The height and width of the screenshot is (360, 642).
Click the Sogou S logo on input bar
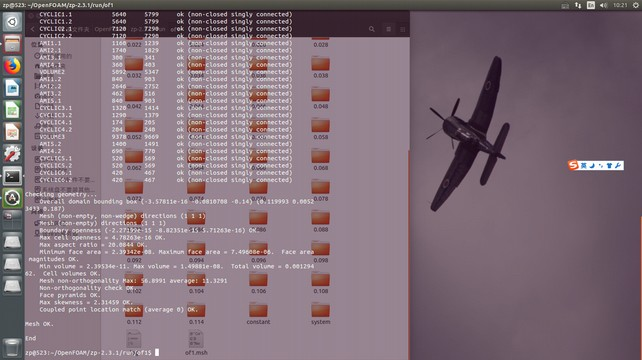tap(573, 165)
